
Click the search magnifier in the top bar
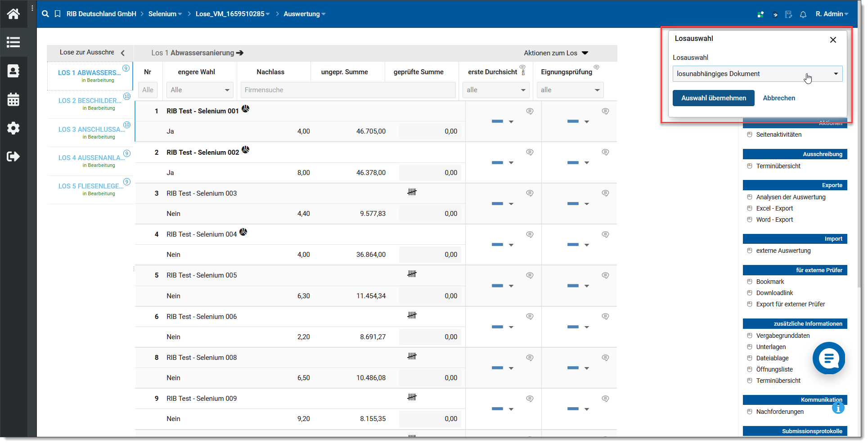click(45, 14)
